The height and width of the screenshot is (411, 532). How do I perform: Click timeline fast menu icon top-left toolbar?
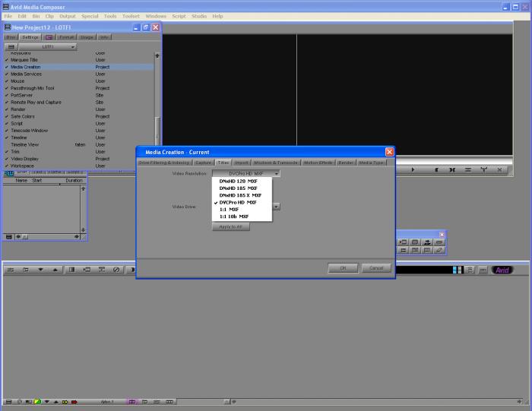tap(11, 270)
